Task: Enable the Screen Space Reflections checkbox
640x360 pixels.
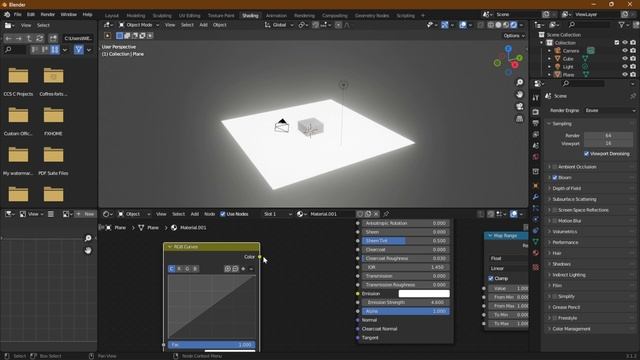Action: tap(555, 210)
